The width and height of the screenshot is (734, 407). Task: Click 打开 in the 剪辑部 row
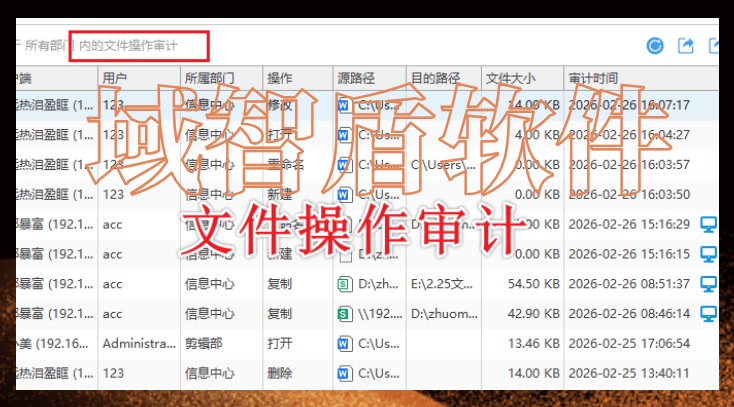point(279,344)
